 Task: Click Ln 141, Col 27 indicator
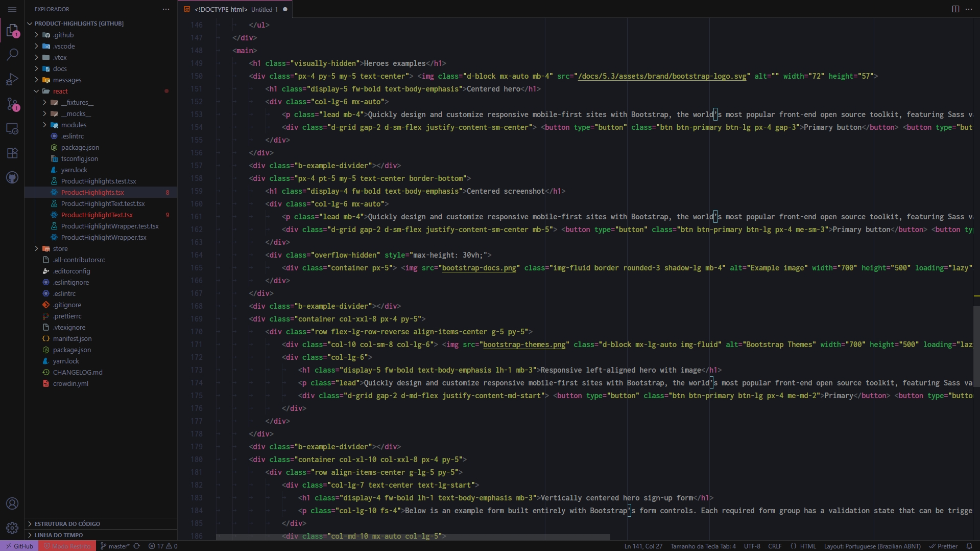[643, 546]
